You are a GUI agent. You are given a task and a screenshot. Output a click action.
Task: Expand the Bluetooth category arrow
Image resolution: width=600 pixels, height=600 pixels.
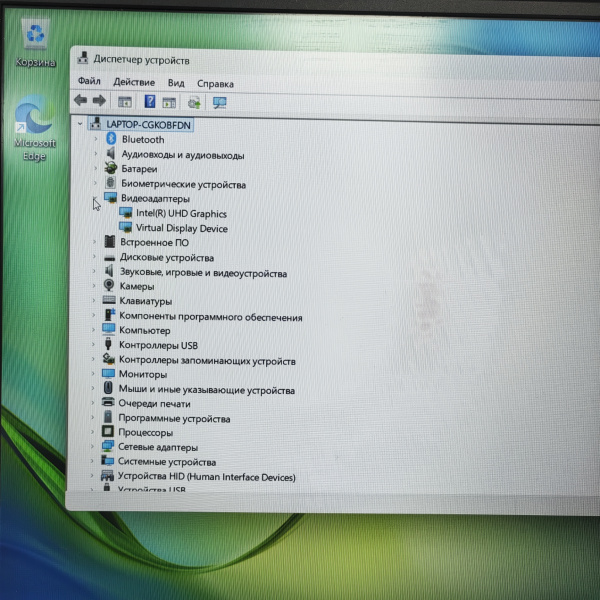pos(96,139)
